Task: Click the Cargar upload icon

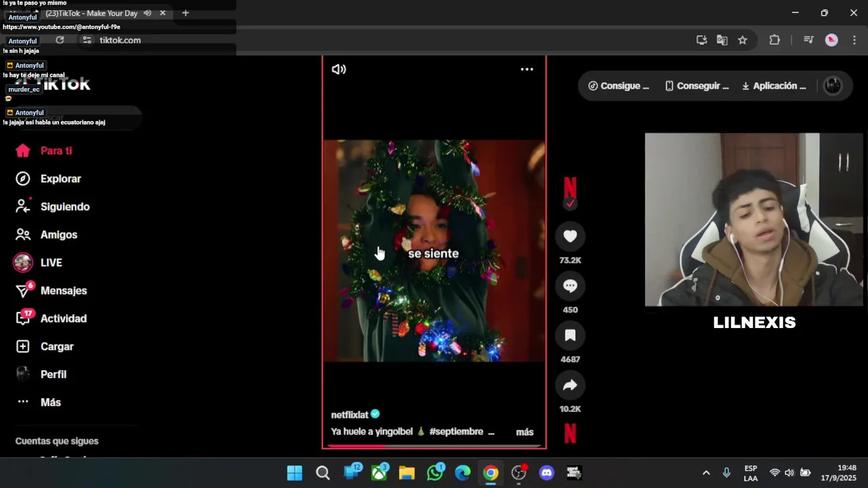Action: 23,346
